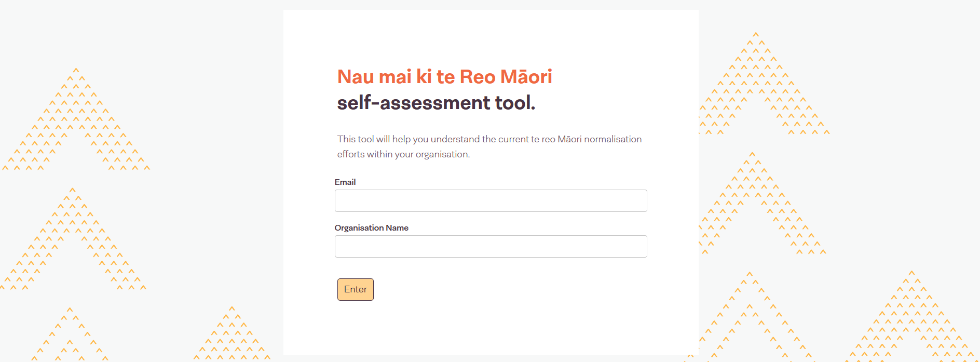Click the middle-left orange triangle pattern
Screen dimensions: 980x362
73,239
